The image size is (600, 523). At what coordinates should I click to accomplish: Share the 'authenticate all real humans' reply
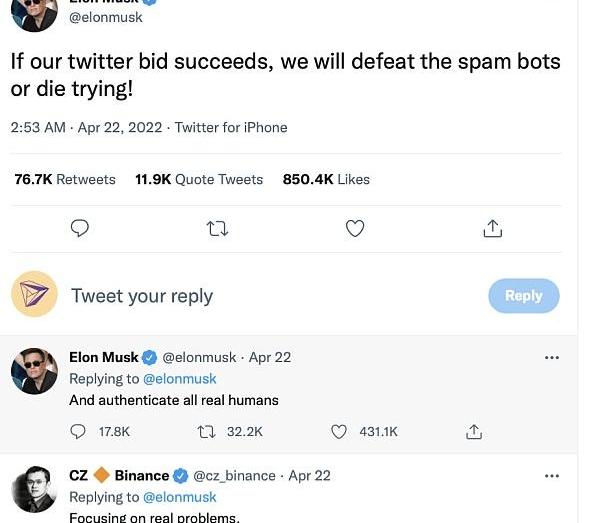474,432
